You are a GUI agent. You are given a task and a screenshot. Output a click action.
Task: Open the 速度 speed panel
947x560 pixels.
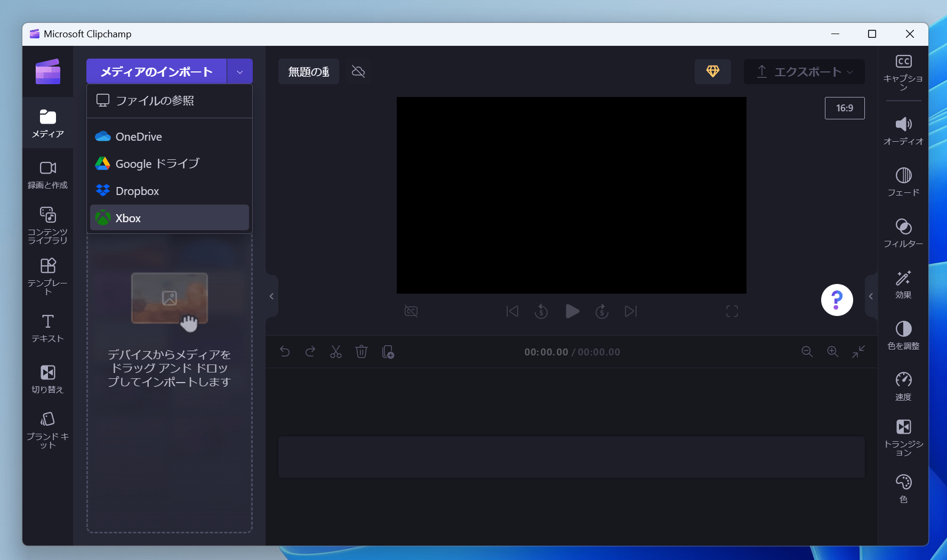point(903,387)
